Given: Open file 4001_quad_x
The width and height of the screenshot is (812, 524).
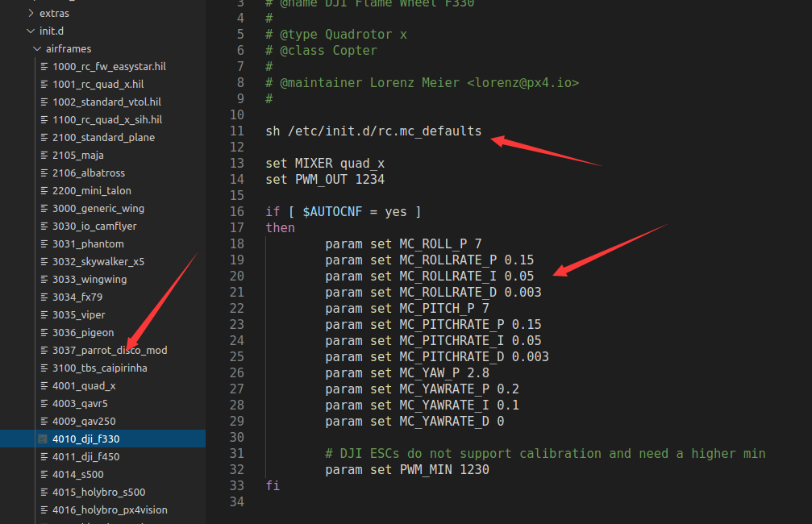Looking at the screenshot, I should (x=84, y=386).
